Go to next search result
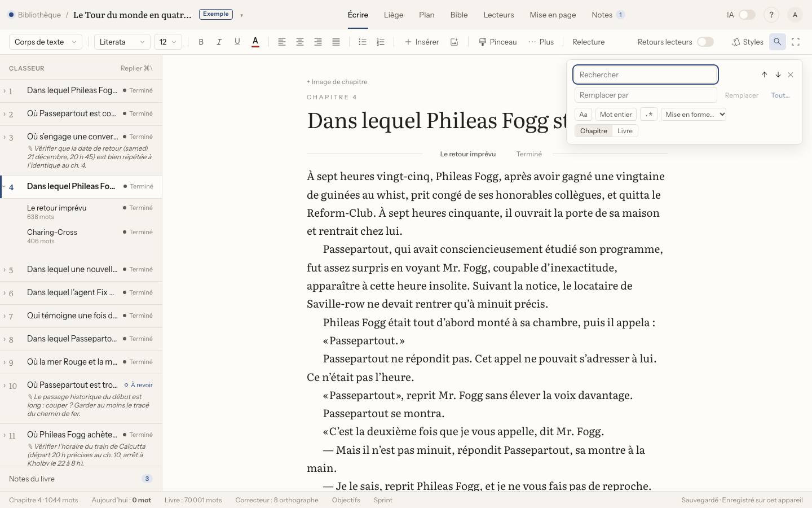This screenshot has width=812, height=508. click(778, 75)
